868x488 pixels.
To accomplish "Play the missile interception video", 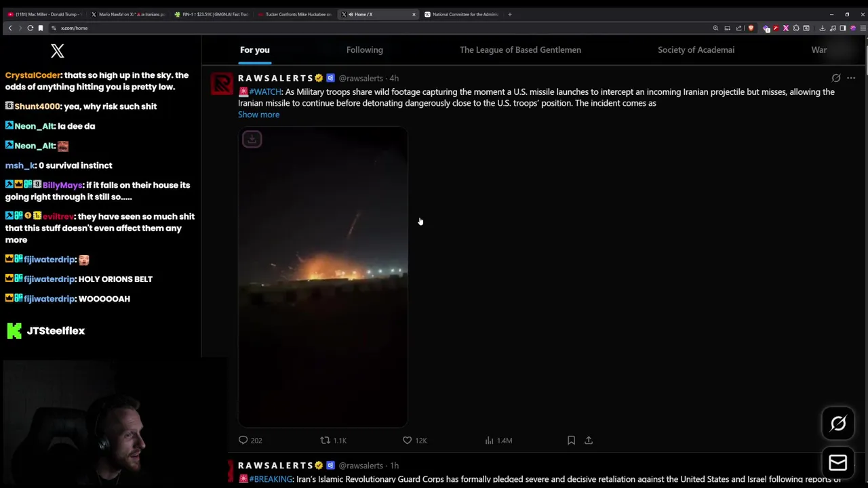I will pyautogui.click(x=323, y=277).
